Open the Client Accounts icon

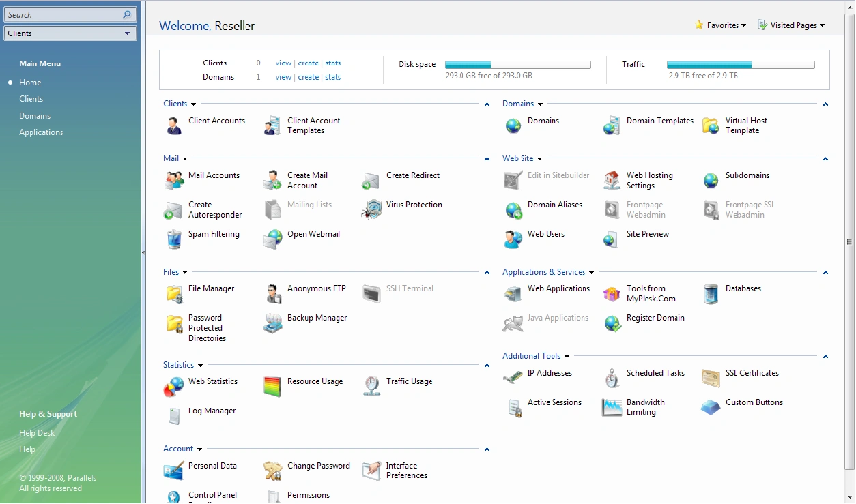click(174, 125)
